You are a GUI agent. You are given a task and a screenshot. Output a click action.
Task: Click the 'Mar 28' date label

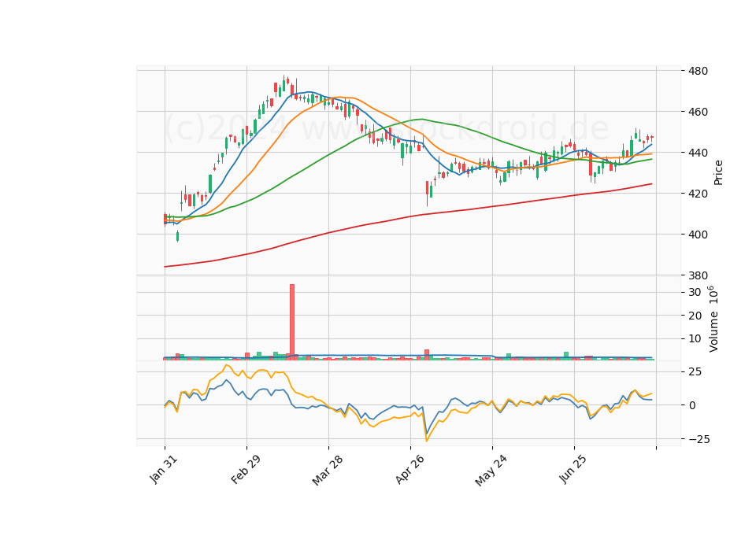coord(328,469)
